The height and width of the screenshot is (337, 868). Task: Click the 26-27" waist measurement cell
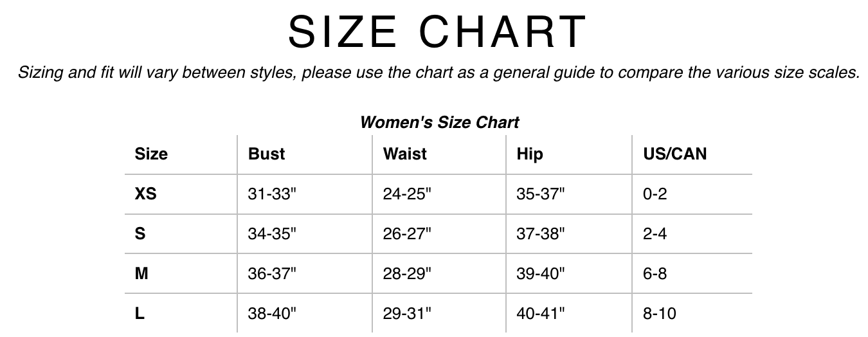click(x=407, y=233)
